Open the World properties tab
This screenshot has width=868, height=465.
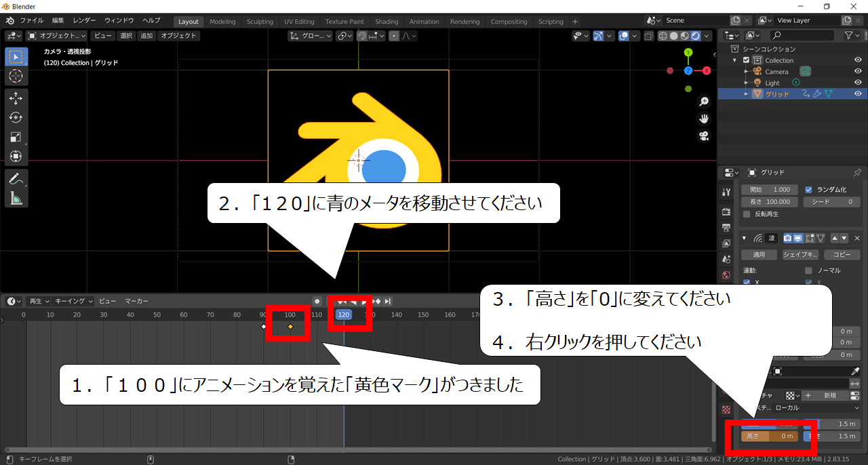(x=726, y=275)
